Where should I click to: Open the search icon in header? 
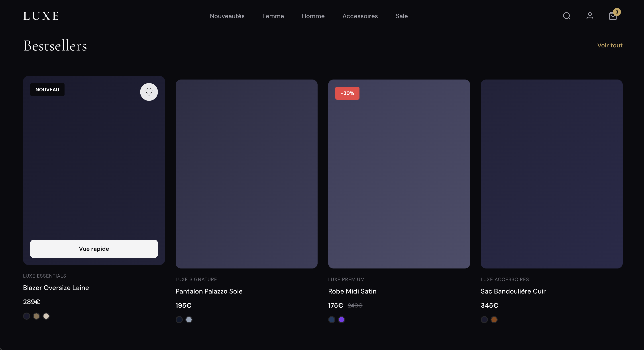pos(567,16)
